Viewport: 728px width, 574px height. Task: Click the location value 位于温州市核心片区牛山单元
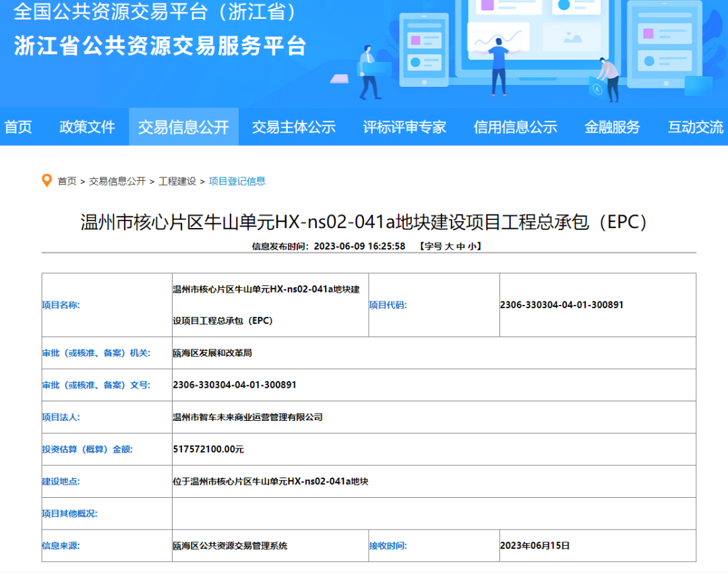point(271,481)
